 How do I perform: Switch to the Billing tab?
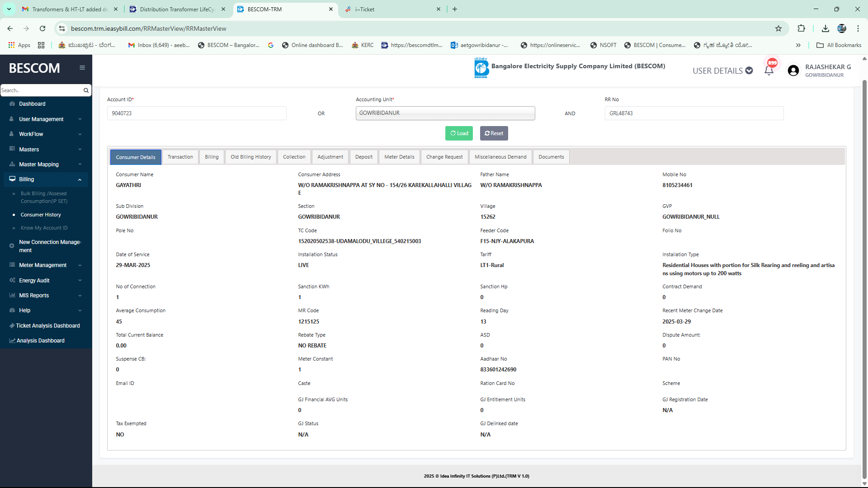tap(212, 157)
